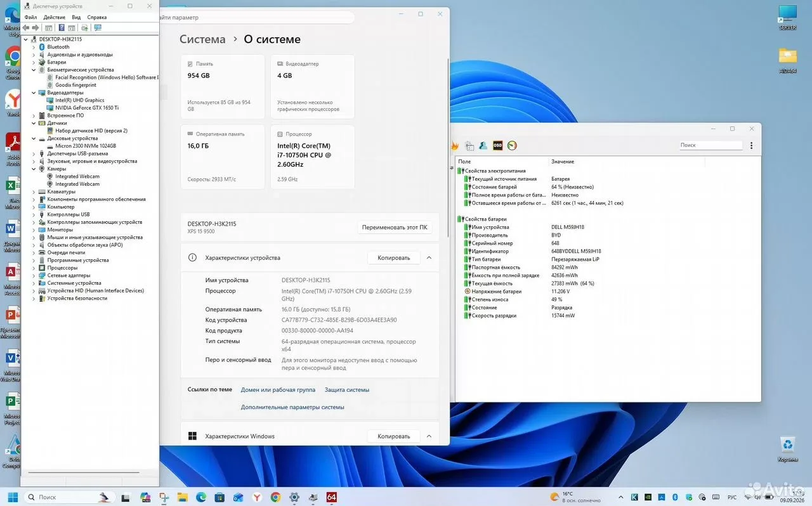Click Копировать next to Характеристики Windows

click(x=393, y=436)
